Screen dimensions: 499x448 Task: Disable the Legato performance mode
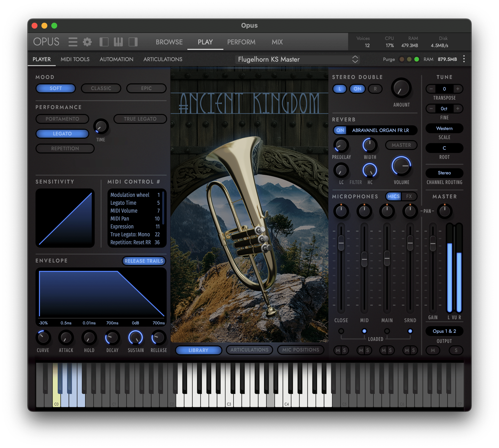pyautogui.click(x=62, y=134)
